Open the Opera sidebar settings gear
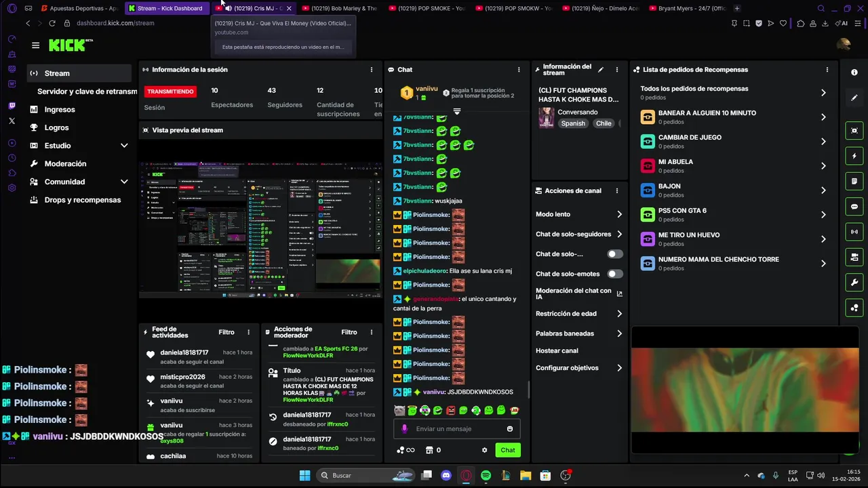 point(12,188)
